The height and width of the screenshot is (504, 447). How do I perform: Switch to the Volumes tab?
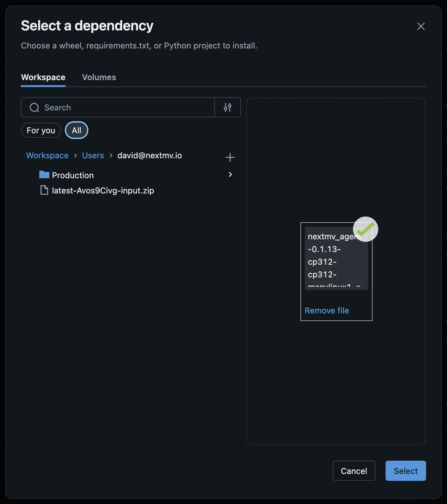[99, 77]
